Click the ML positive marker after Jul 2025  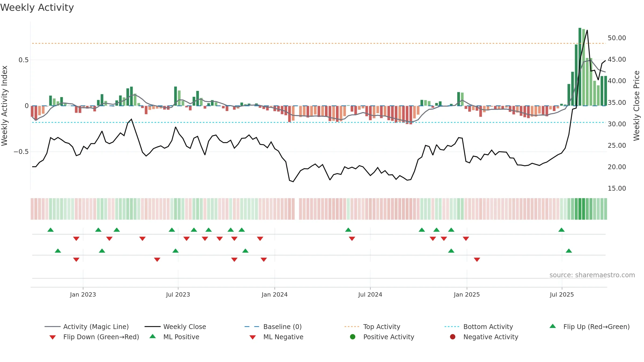click(x=569, y=251)
